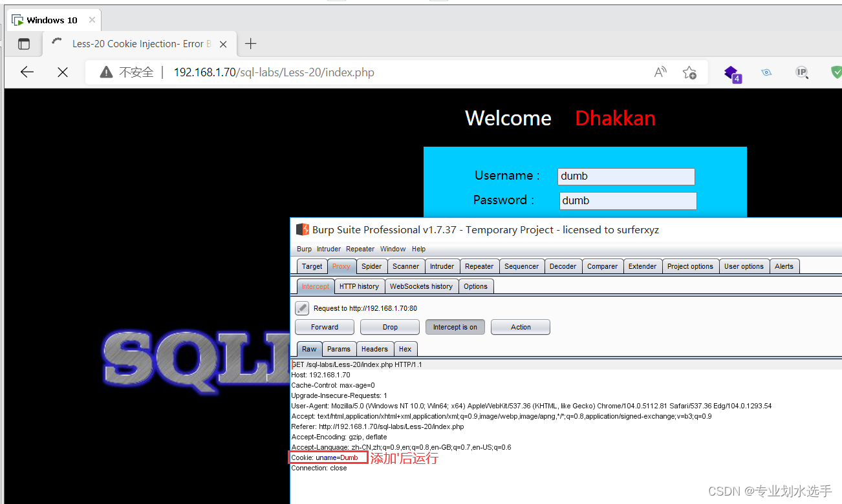Image resolution: width=842 pixels, height=504 pixels.
Task: Switch to the Params view tab
Action: [x=338, y=349]
